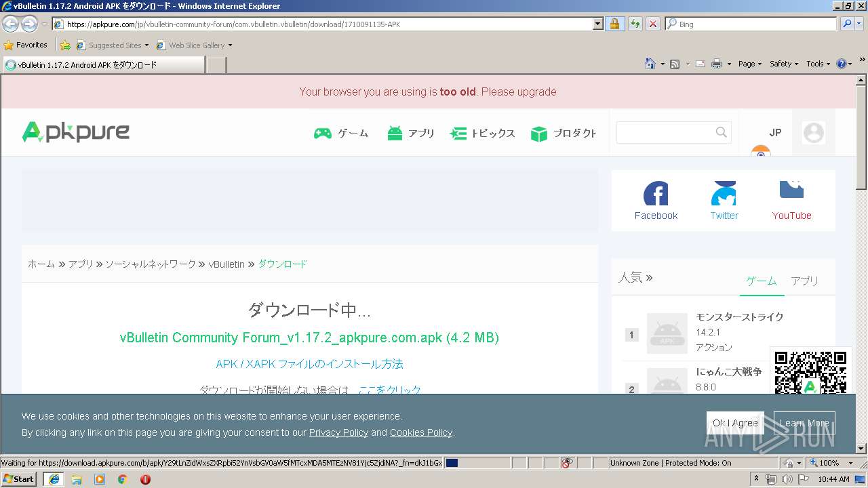Open the Privacy Policy link

[x=338, y=432]
